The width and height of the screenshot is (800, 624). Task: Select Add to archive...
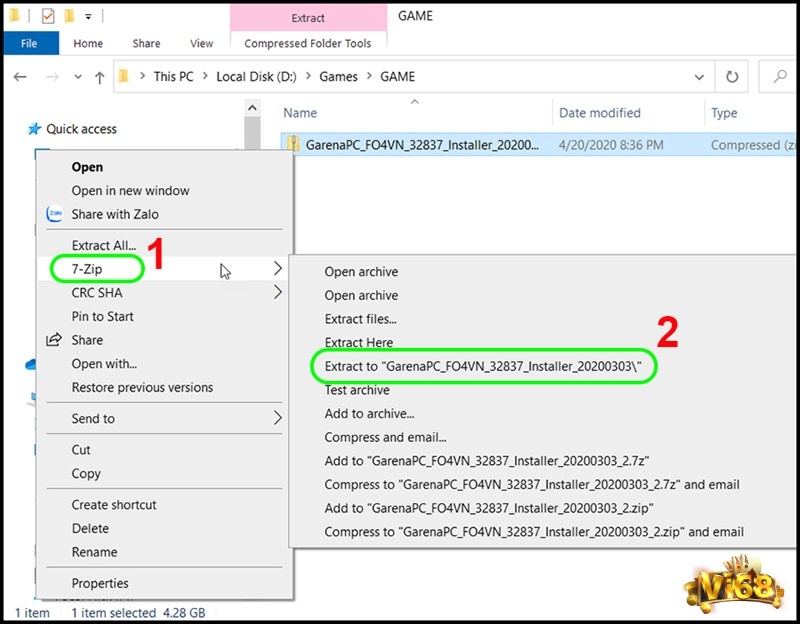coord(369,413)
